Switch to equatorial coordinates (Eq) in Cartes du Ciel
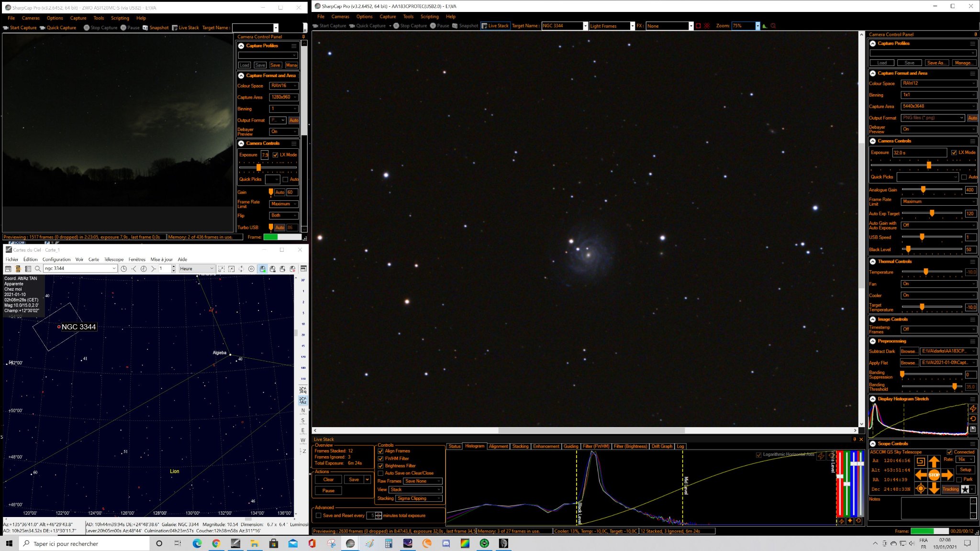This screenshot has height=551, width=980. 303,390
